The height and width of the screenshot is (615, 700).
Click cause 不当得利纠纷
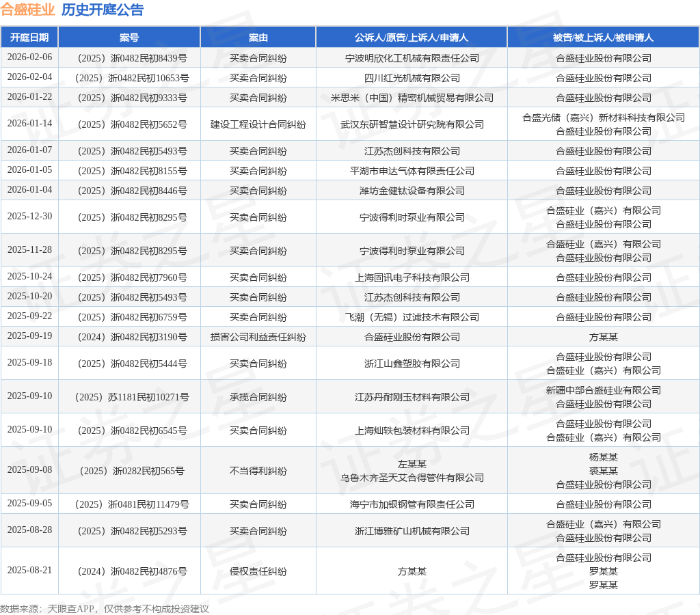coord(258,470)
